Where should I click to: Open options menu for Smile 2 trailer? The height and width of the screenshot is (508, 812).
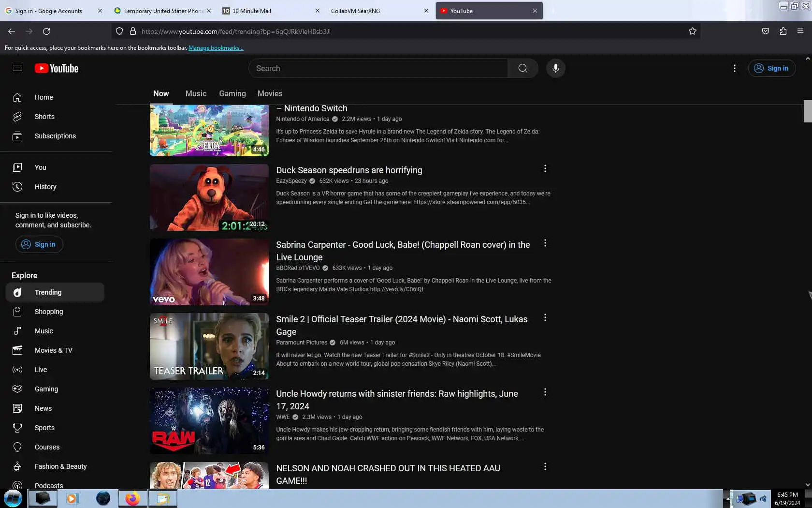tap(545, 318)
